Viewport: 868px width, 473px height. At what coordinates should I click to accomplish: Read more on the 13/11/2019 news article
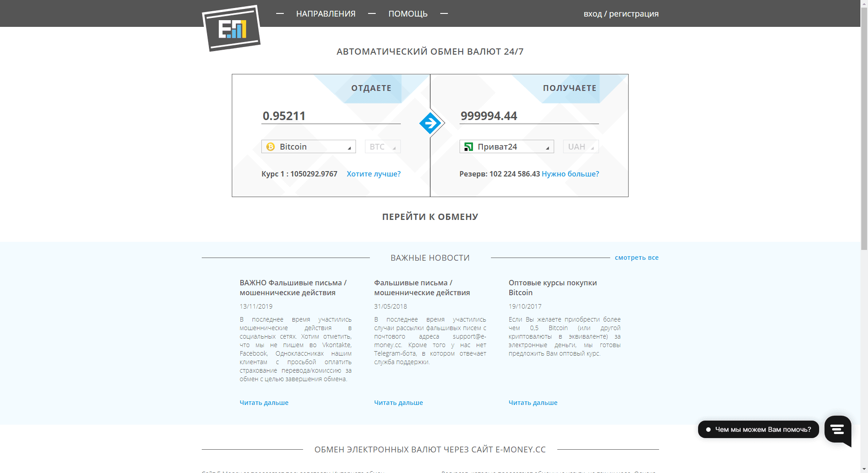(x=264, y=403)
